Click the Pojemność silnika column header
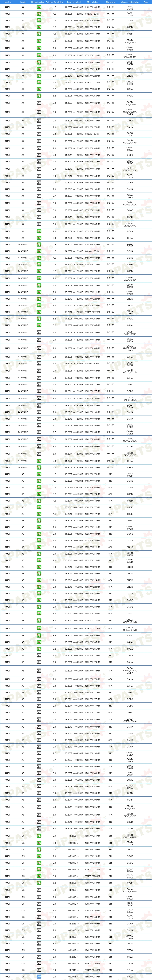The width and height of the screenshot is (152, 980). click(54, 2)
